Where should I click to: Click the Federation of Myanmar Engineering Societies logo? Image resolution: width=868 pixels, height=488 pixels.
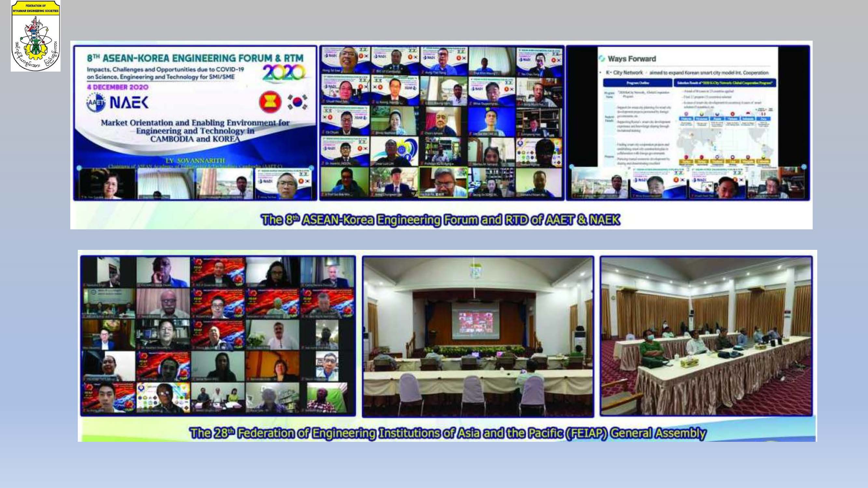click(x=36, y=36)
